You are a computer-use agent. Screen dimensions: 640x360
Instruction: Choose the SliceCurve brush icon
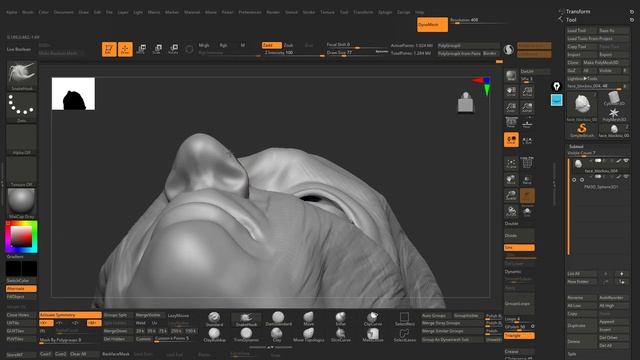(x=340, y=335)
